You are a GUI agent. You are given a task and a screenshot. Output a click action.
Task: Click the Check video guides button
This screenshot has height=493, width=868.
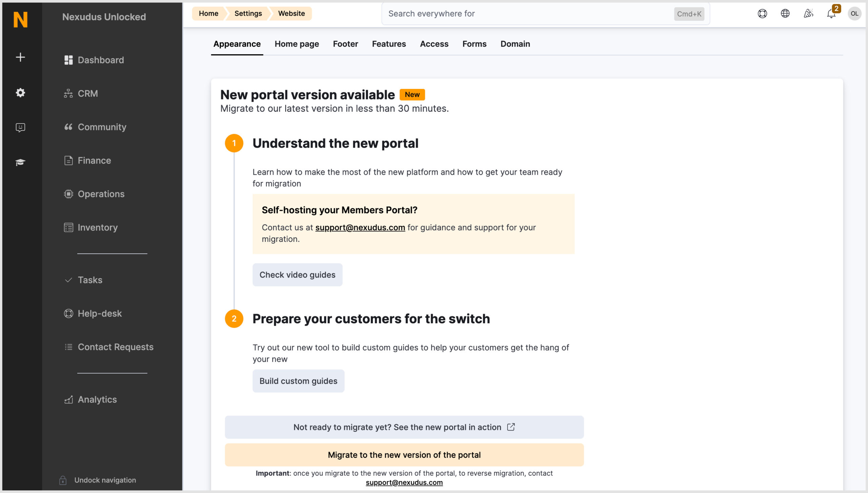(x=297, y=275)
